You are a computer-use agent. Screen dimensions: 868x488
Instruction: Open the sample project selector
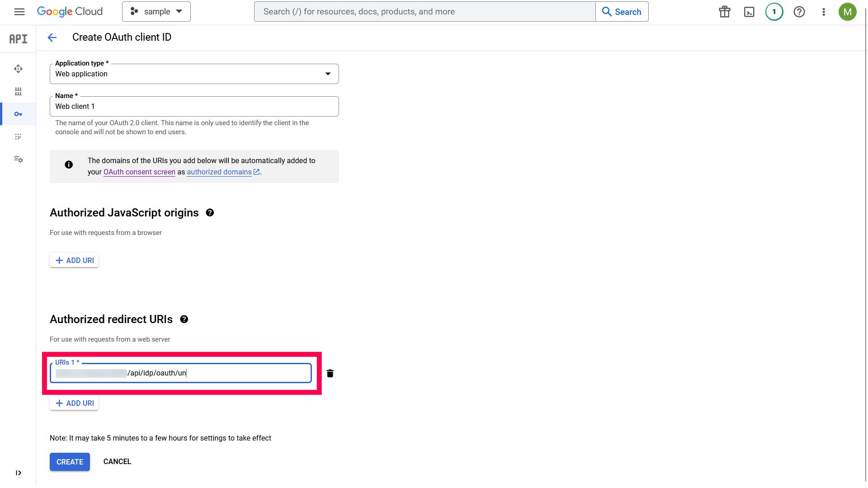(x=156, y=12)
